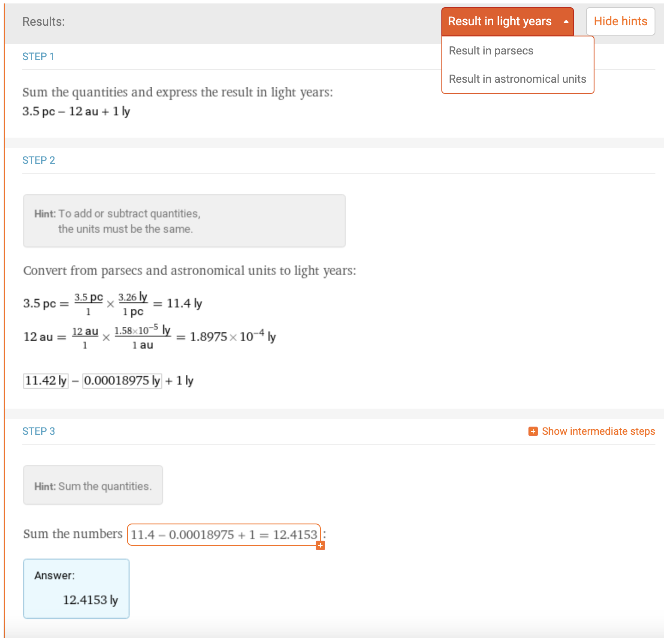Click the Hide hints button
664x644 pixels.
(x=620, y=21)
